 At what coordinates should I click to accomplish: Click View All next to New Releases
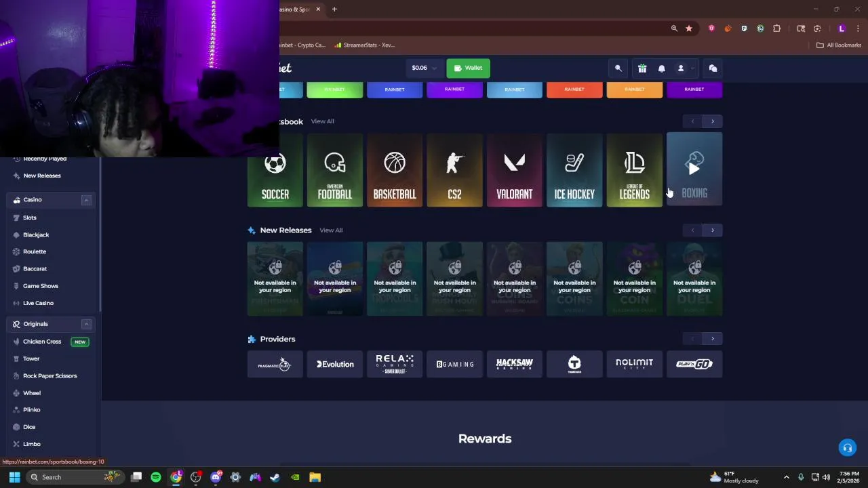tap(331, 230)
